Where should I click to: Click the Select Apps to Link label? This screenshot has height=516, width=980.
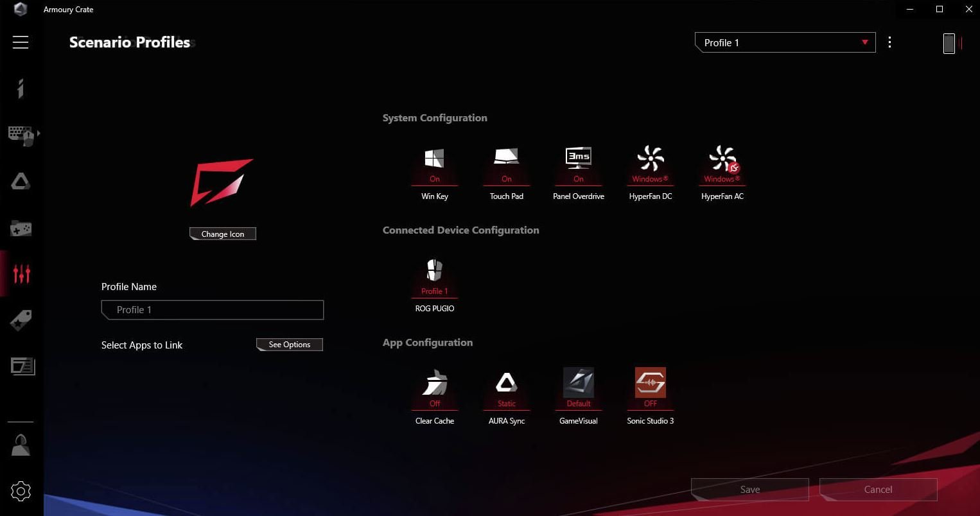(x=142, y=345)
